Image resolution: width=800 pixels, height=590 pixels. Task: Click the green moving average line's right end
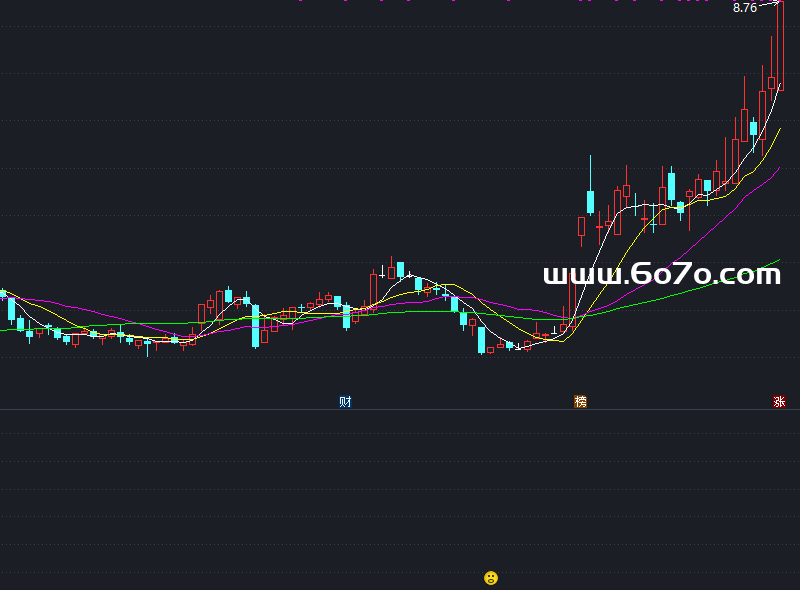coord(776,262)
